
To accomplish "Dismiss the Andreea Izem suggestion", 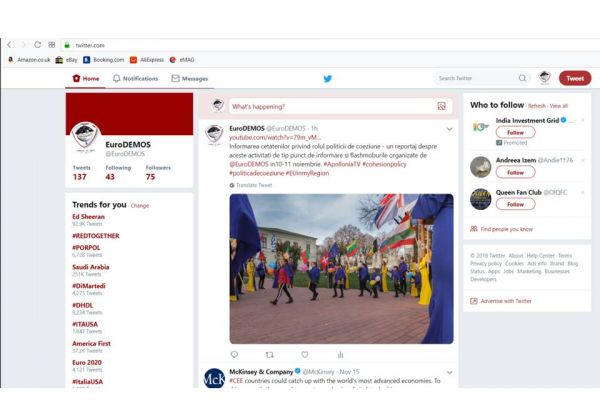I will [582, 160].
